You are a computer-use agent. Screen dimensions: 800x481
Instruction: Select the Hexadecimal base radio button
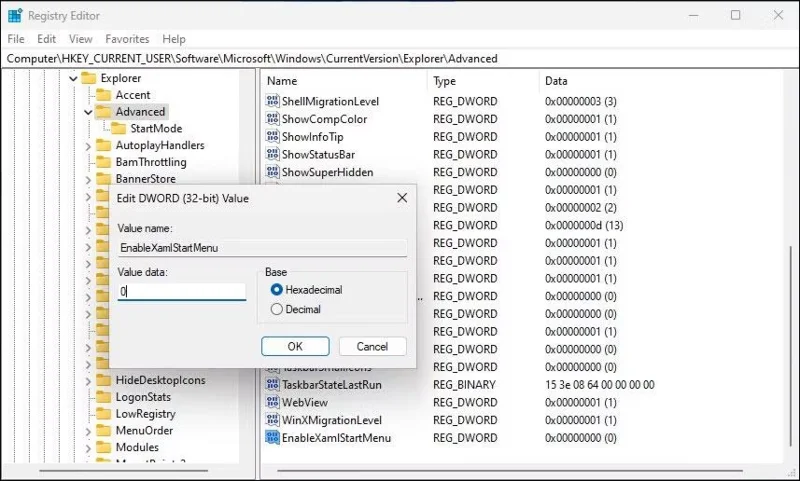pyautogui.click(x=277, y=290)
